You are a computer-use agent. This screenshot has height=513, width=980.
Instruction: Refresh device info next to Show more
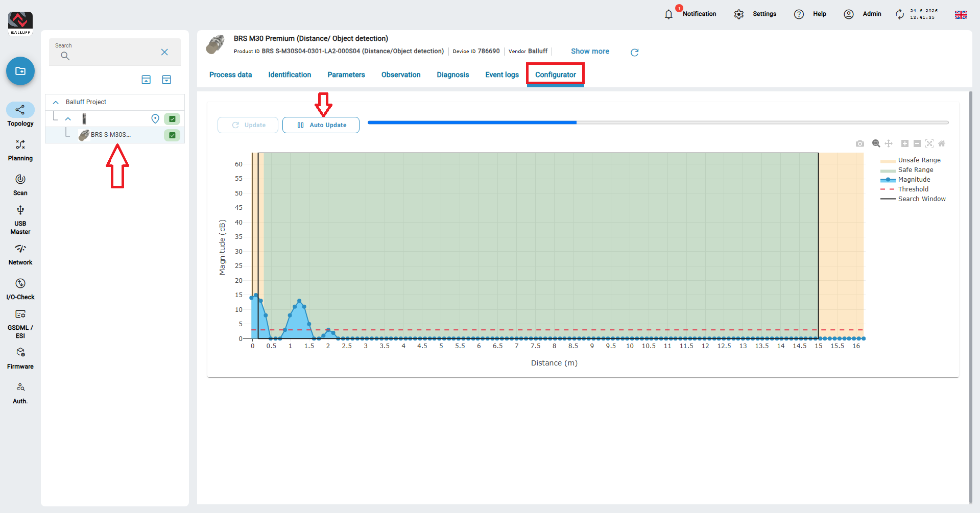coord(634,52)
